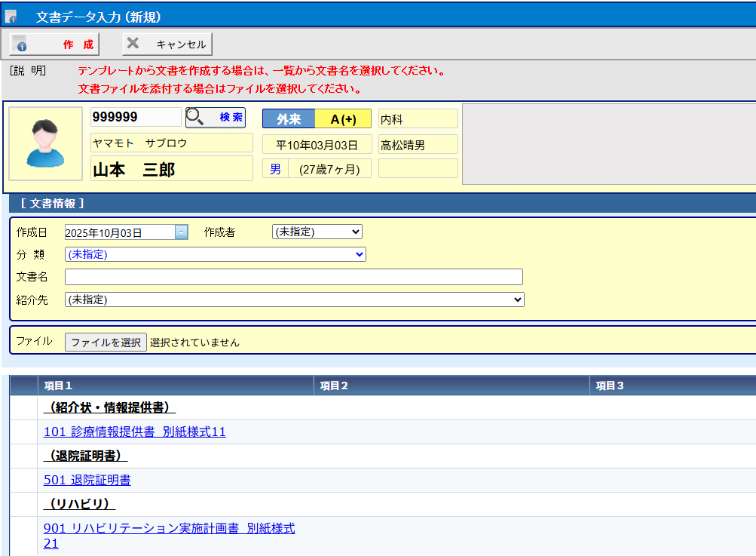
Task: Click the 外来 outpatient status badge
Action: [289, 119]
